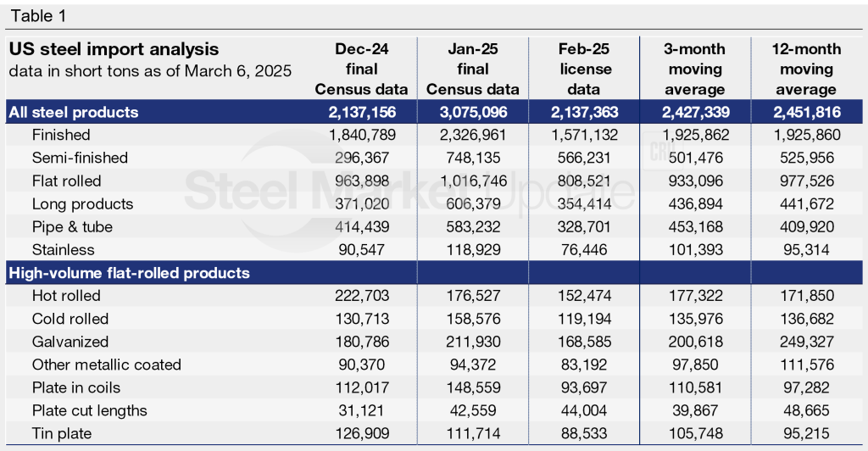Click the '3-month moving average' column header
This screenshot has height=451, width=868.
point(695,69)
